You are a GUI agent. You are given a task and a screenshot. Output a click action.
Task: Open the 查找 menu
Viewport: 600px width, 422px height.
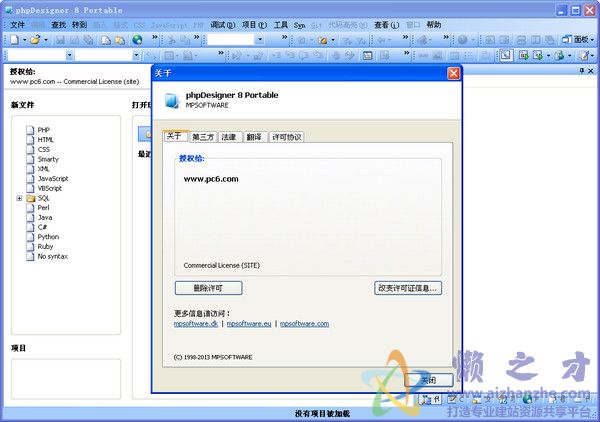point(59,25)
